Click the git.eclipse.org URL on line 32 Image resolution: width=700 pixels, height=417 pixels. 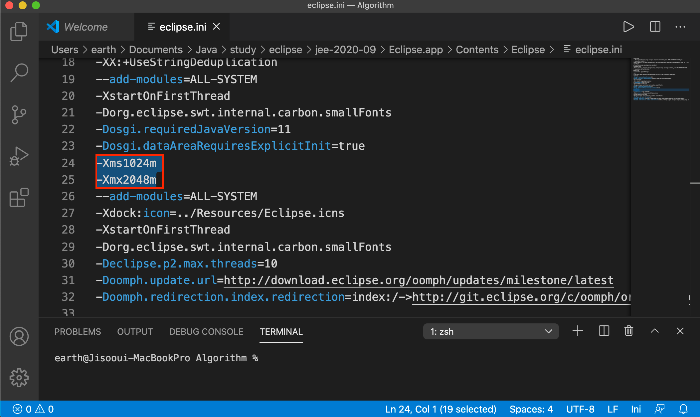point(521,297)
